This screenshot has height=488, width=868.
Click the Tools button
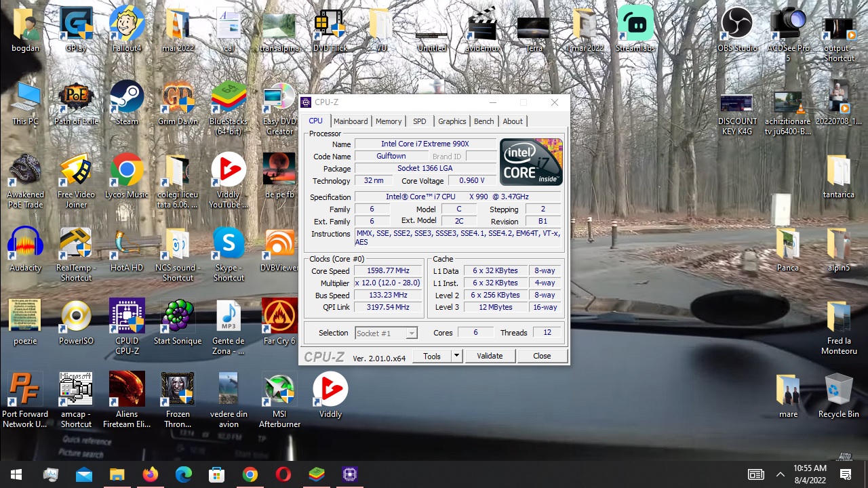432,356
